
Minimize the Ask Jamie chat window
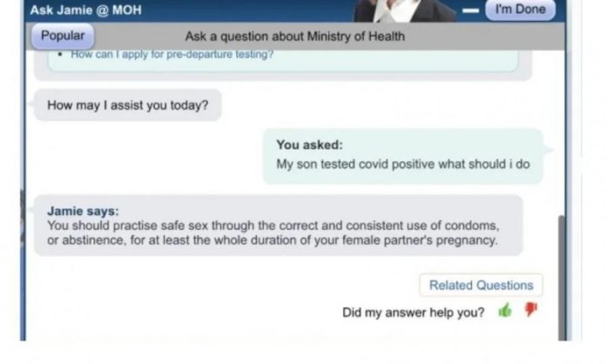470,10
